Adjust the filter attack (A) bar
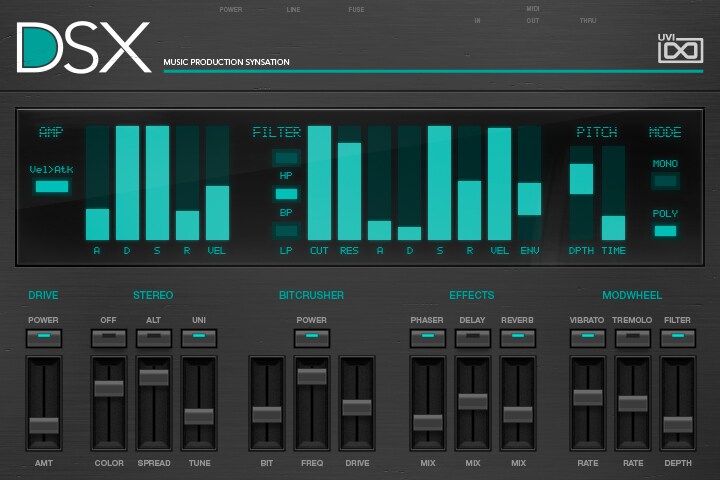 coord(379,183)
